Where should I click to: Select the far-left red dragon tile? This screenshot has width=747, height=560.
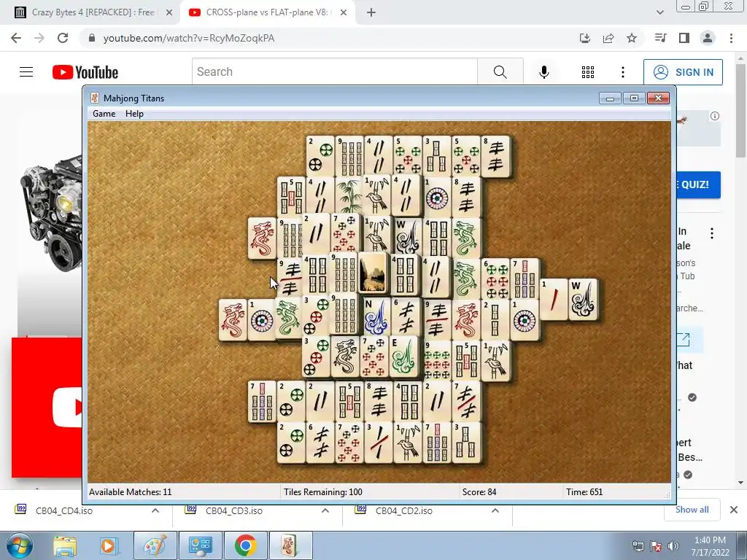coord(233,319)
